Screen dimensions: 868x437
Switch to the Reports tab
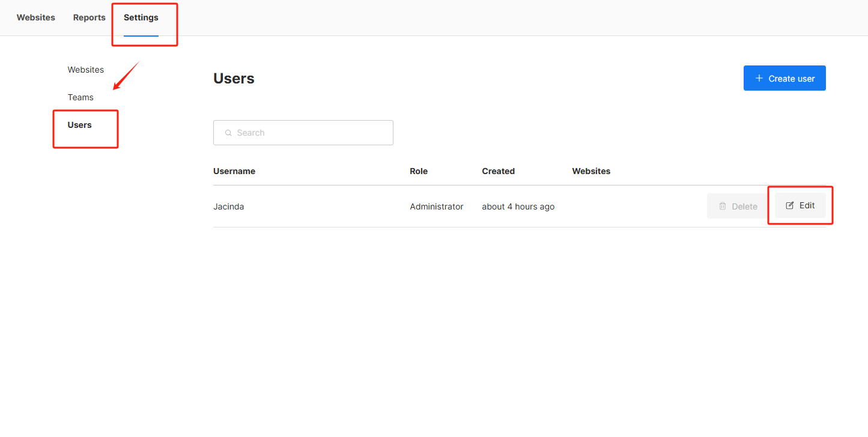click(x=90, y=17)
